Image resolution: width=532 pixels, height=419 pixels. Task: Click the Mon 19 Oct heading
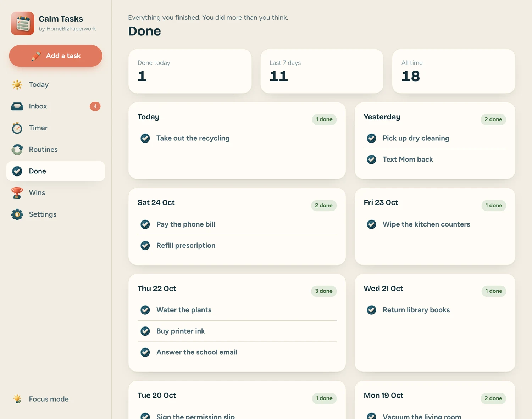pos(383,396)
